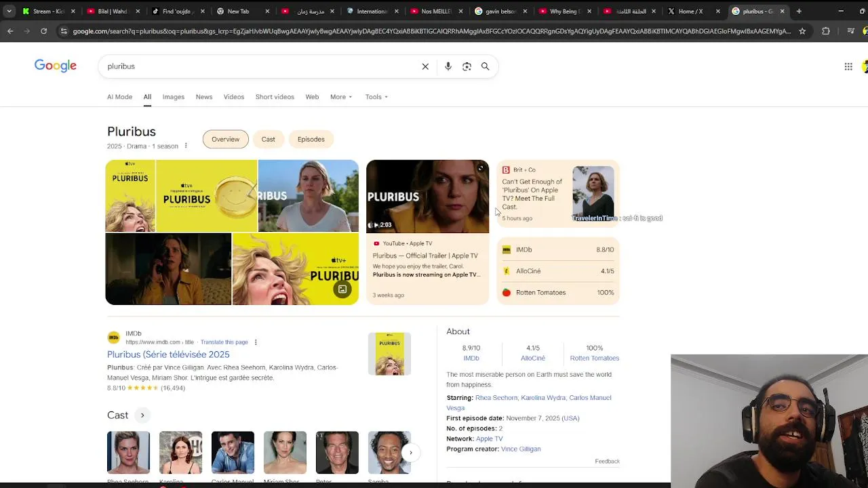This screenshot has width=868, height=488.
Task: Open Google Lens image search icon
Action: tap(467, 66)
